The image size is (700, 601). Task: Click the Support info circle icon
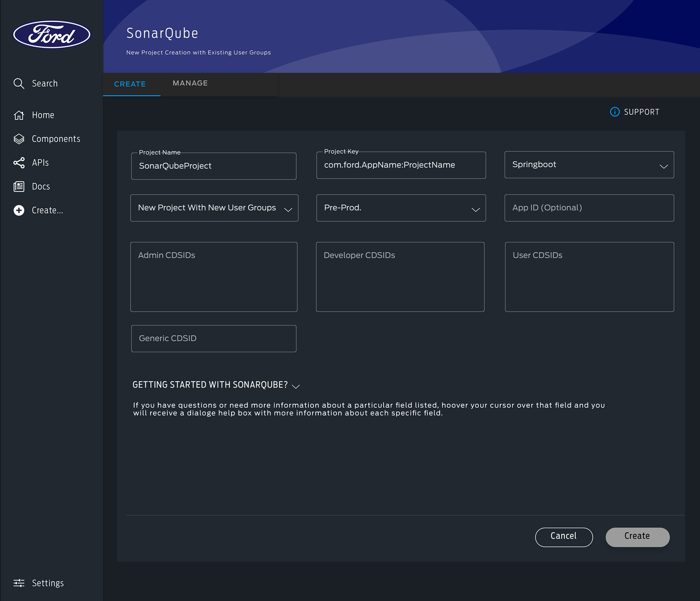[615, 112]
